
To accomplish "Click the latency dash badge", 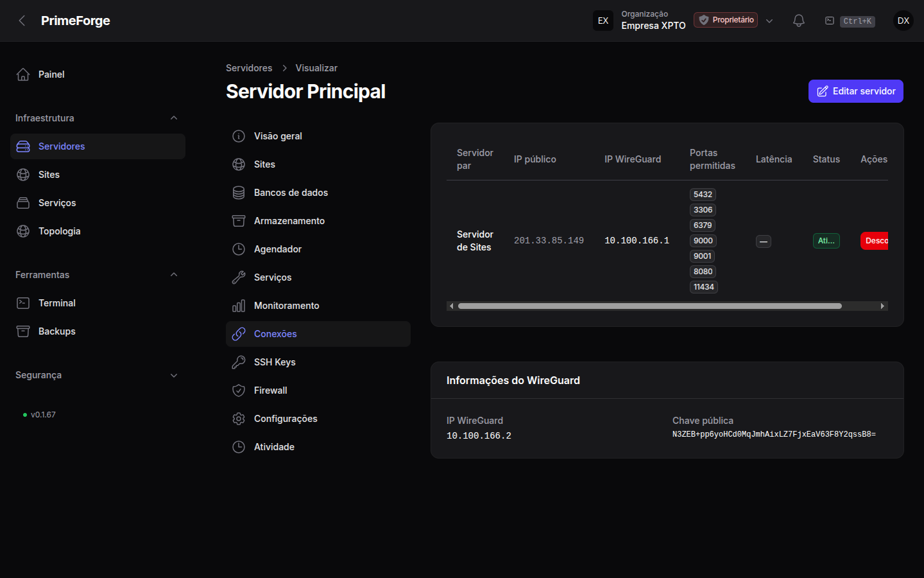I will point(764,241).
